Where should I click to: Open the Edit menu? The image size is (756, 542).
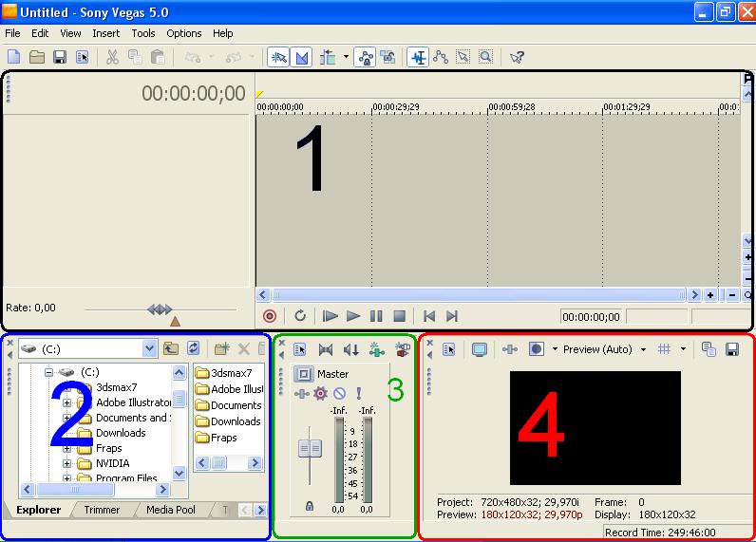40,33
